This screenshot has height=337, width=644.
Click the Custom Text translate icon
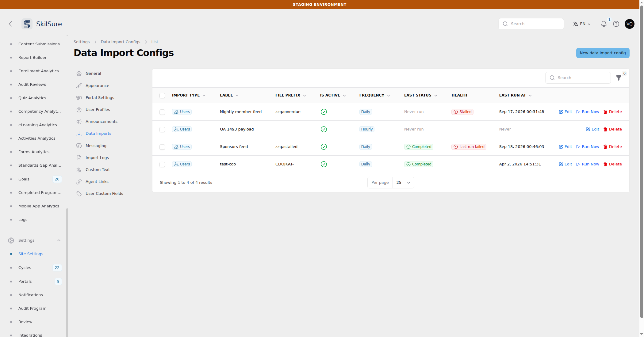[79, 170]
